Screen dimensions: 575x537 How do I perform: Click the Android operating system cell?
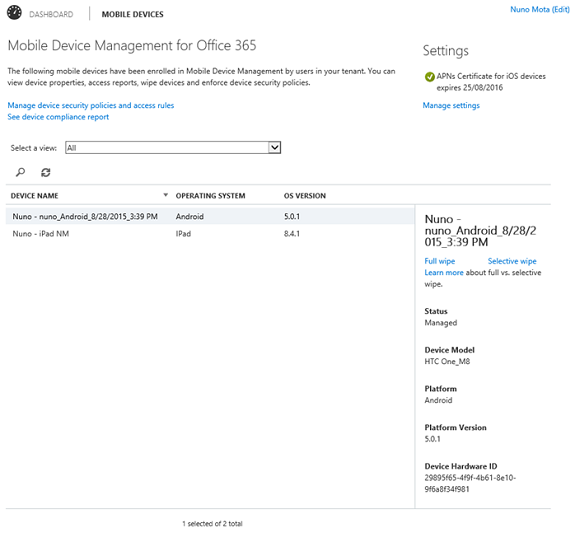tap(190, 216)
